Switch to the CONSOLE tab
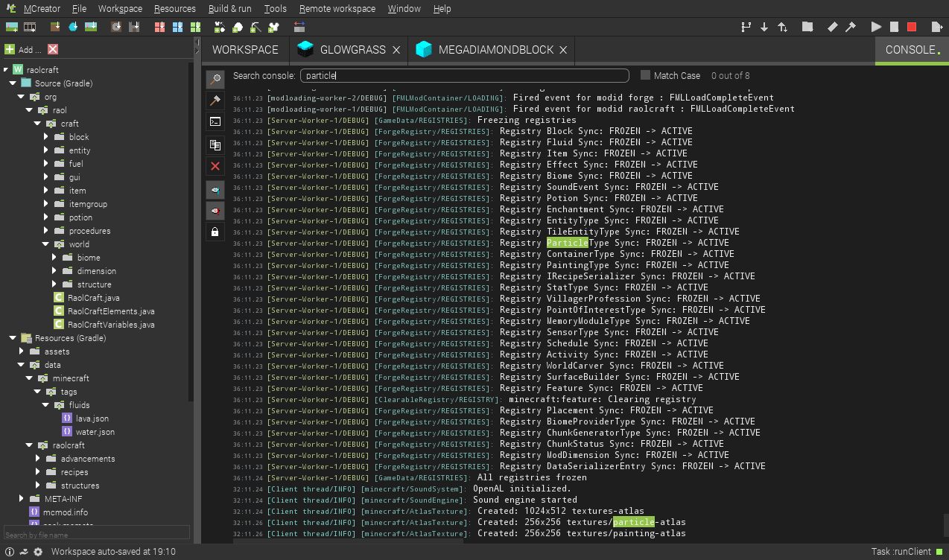Image resolution: width=949 pixels, height=560 pixels. pos(912,50)
